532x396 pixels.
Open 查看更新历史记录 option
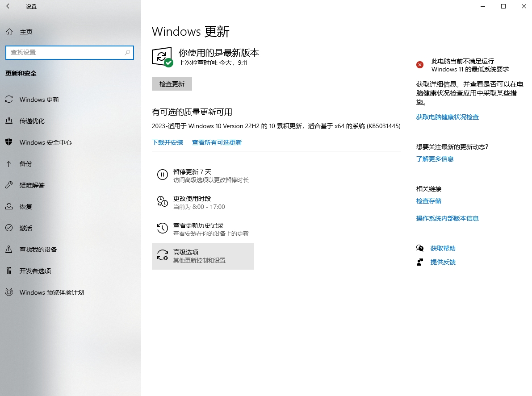coord(203,229)
